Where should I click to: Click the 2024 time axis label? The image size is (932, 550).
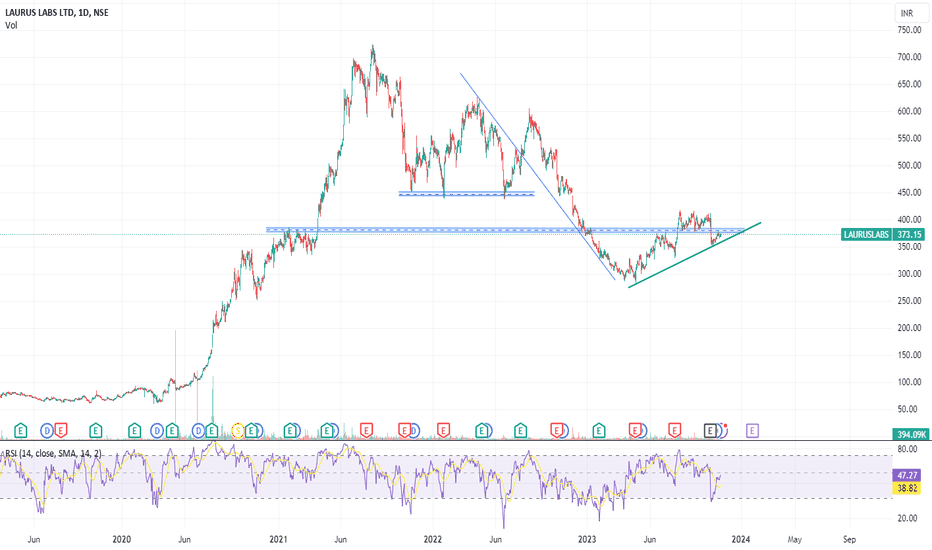click(x=741, y=539)
